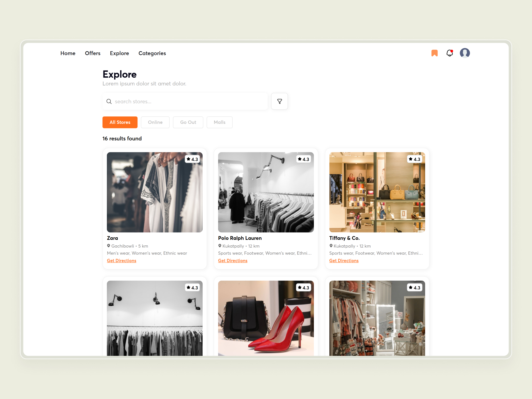The image size is (532, 399).
Task: Open Categories in the navigation bar
Action: pos(152,53)
